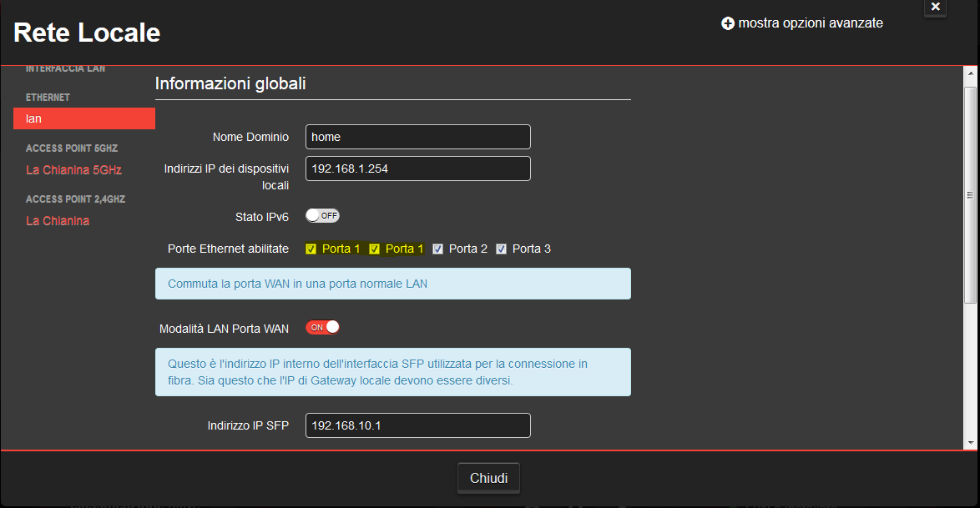The image size is (980, 508).
Task: Open La Chianina 2.4GHz access point settings
Action: [58, 220]
